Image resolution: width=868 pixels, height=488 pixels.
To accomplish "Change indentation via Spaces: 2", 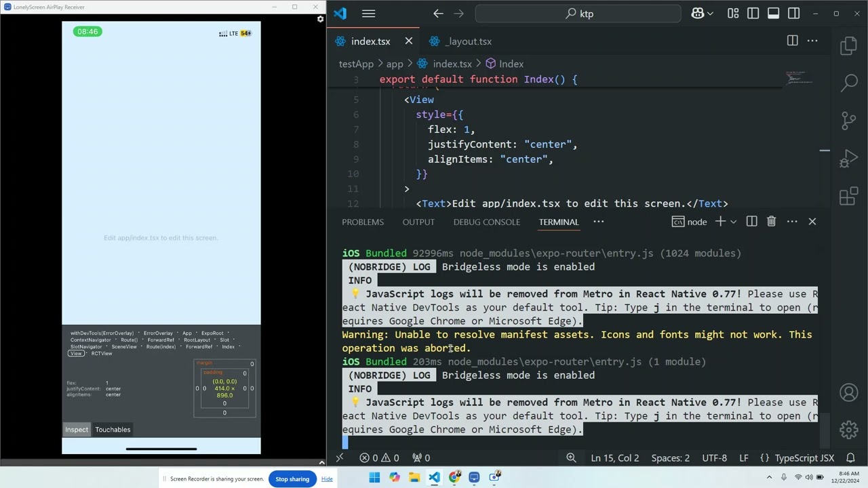I will 671,458.
